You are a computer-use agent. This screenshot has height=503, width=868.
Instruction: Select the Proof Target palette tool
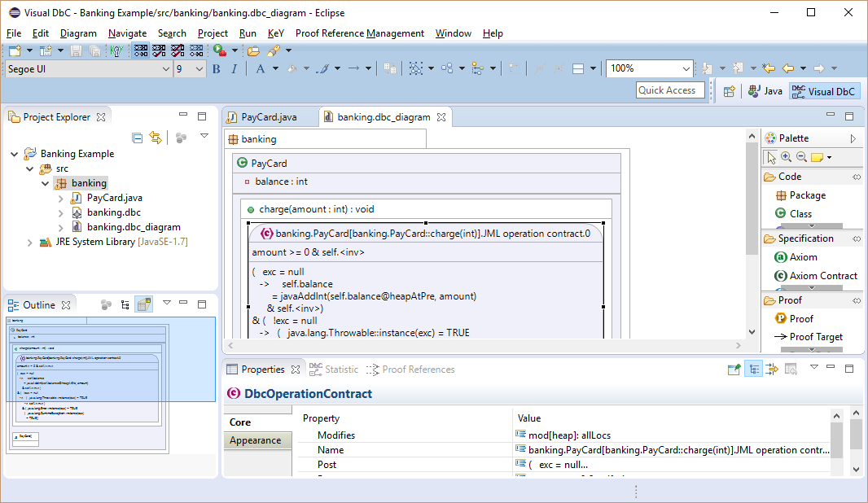[809, 337]
